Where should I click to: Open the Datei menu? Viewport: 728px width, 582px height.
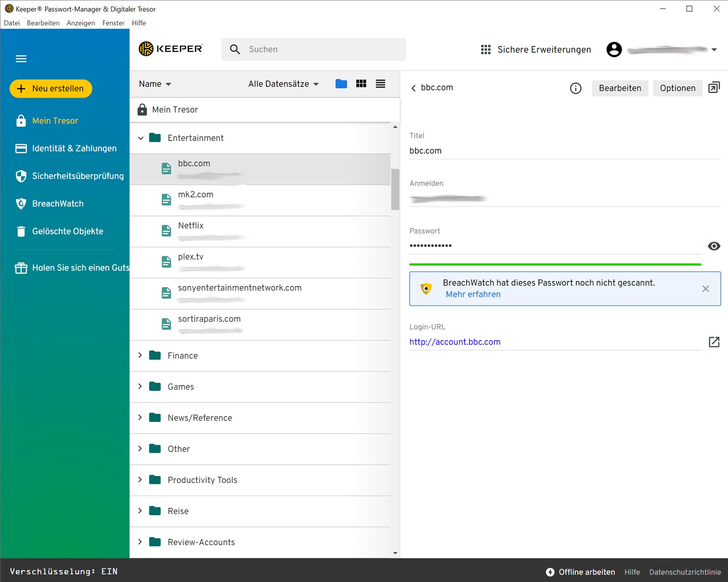12,23
